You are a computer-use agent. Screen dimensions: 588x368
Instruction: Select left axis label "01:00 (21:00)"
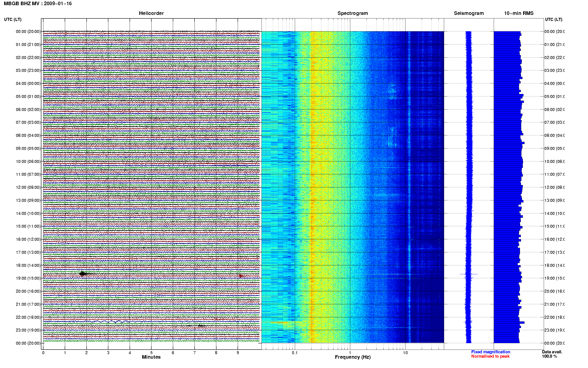[28, 44]
